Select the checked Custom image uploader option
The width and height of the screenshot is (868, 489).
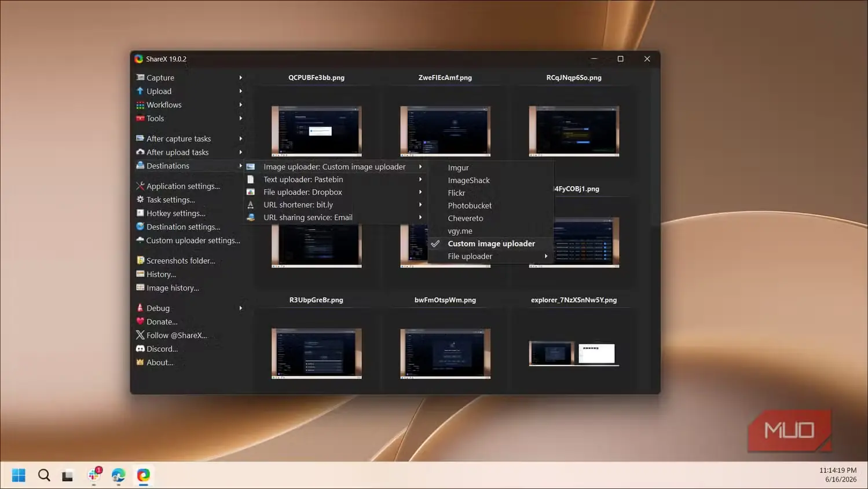[490, 244]
